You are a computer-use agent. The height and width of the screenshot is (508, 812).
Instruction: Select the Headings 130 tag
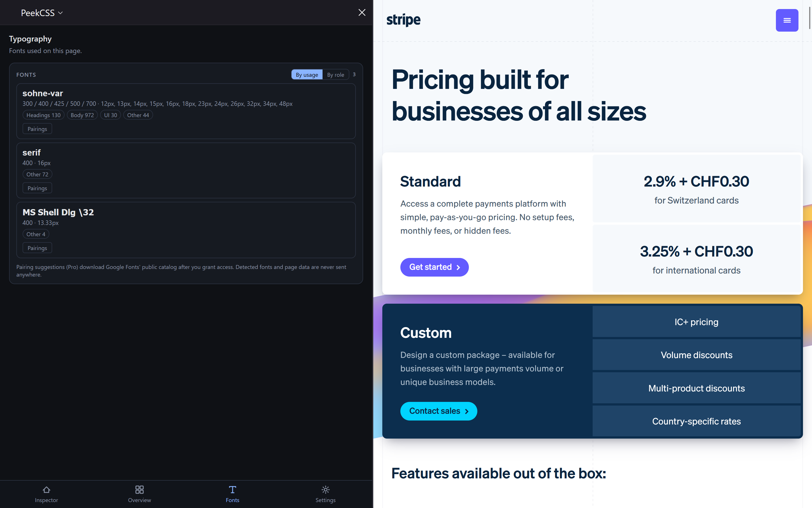(43, 115)
